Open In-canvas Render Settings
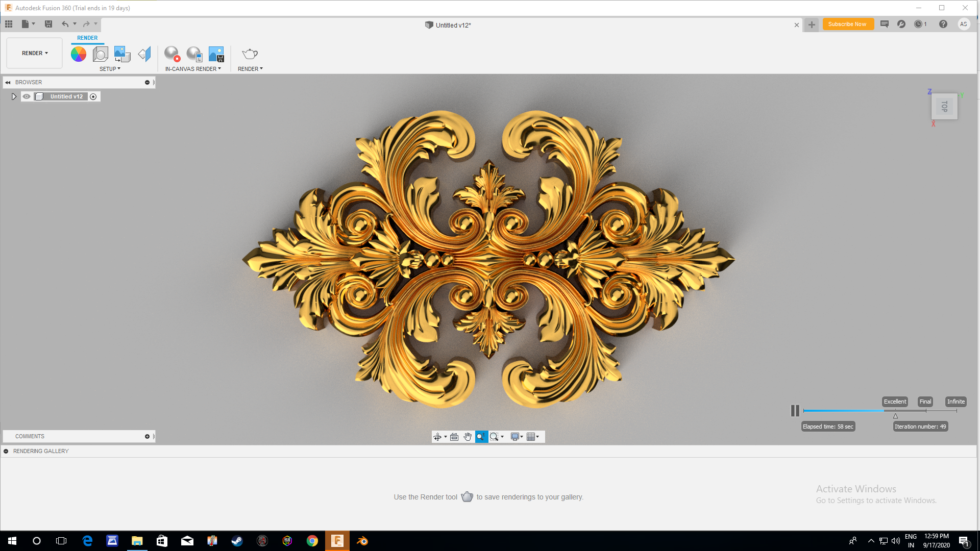This screenshot has width=980, height=551. click(194, 54)
